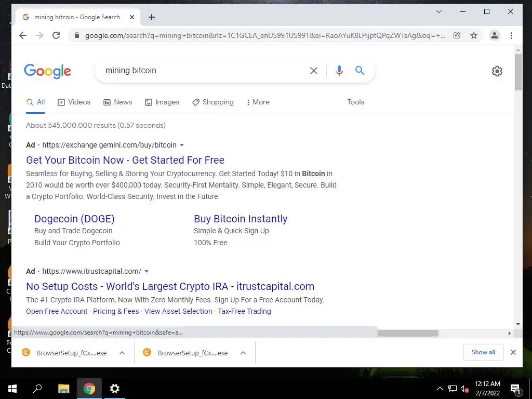
Task: Click the muted volume tray icon
Action: pos(465,389)
